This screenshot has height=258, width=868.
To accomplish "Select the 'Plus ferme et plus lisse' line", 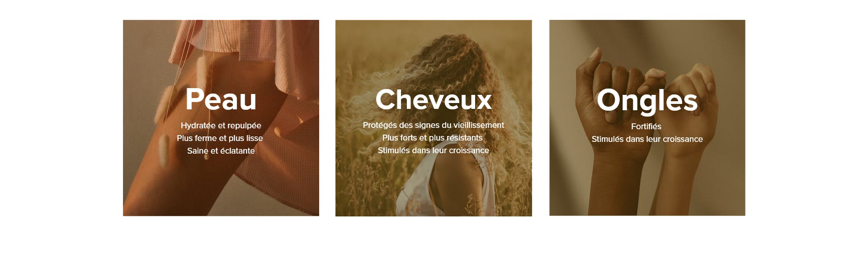I will pos(220,138).
